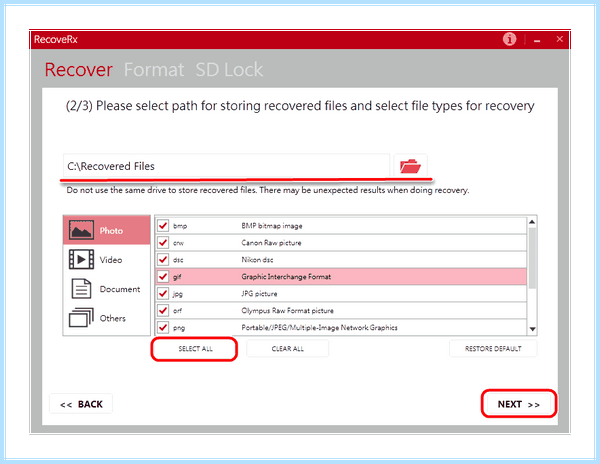This screenshot has width=600, height=464.
Task: Proceed with the NEXT >> button
Action: click(518, 404)
